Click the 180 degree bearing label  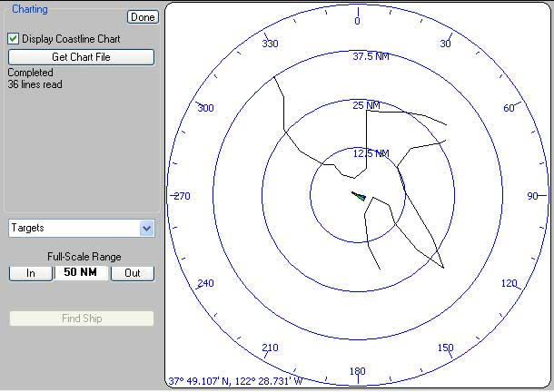tap(357, 371)
